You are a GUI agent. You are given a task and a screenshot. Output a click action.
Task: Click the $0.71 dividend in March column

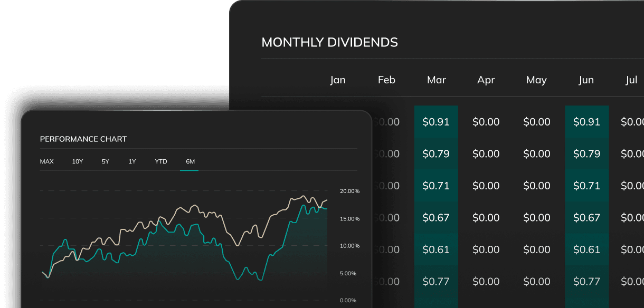point(436,186)
